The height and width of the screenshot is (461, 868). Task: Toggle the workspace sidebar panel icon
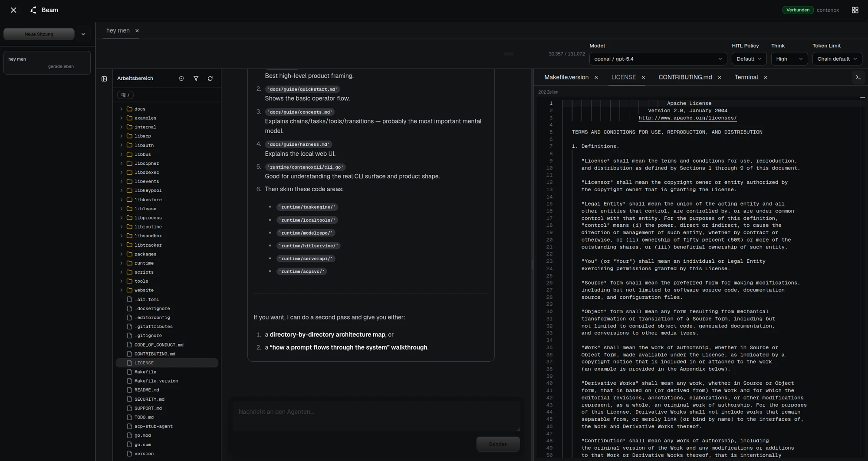pyautogui.click(x=104, y=79)
